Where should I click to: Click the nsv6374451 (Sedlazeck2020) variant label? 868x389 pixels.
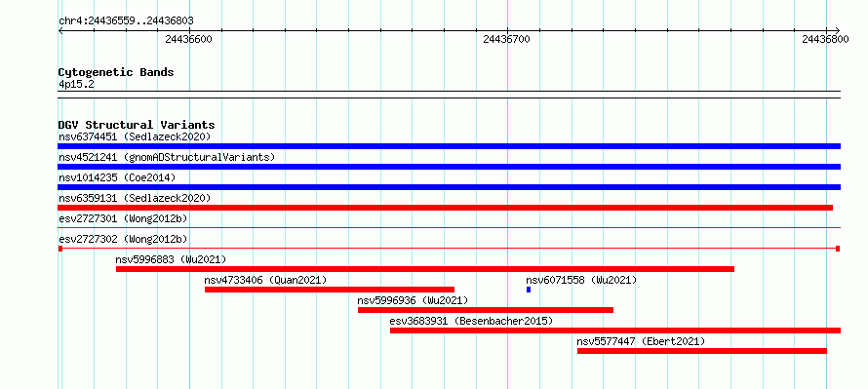(135, 136)
